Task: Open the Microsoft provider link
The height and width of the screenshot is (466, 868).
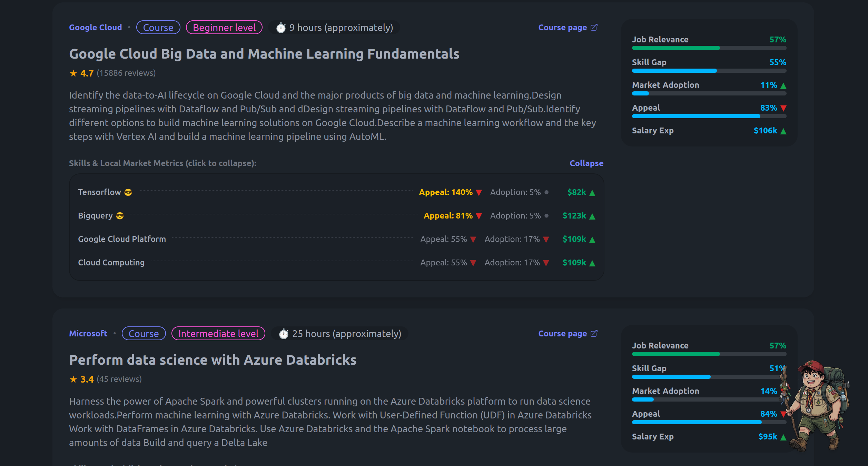Action: tap(88, 333)
